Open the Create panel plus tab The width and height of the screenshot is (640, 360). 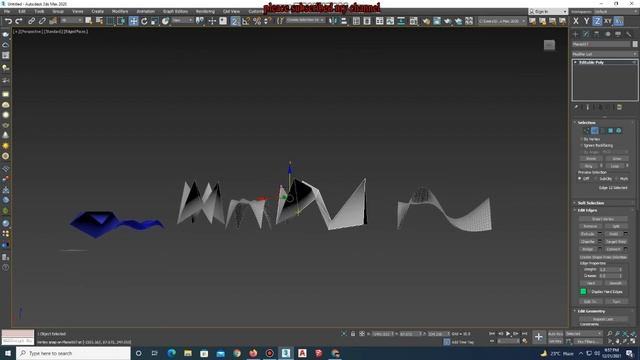(576, 34)
